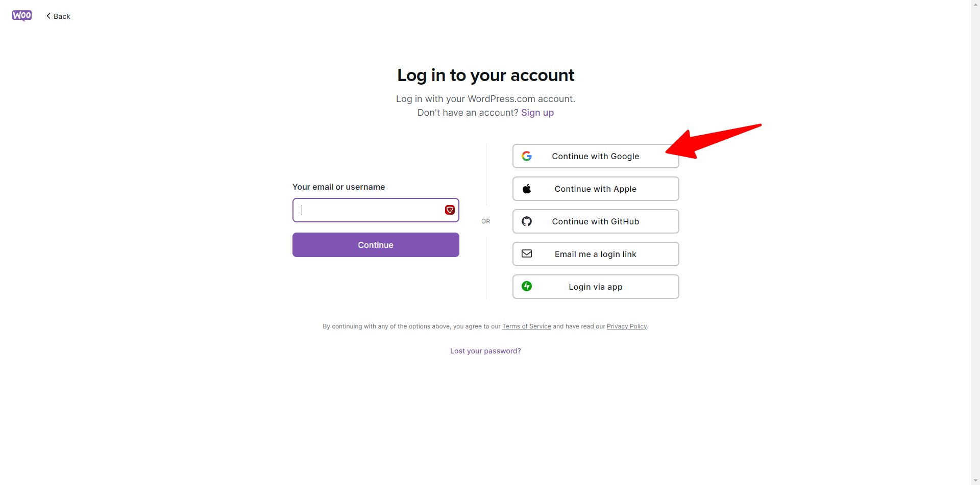Click the GitHub octocat icon
This screenshot has width=980, height=485.
click(x=527, y=221)
